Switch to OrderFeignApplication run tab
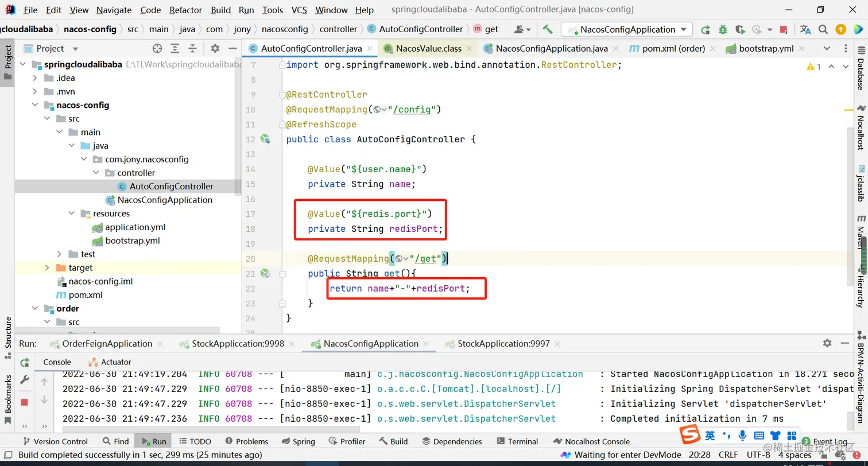Screen dimensions: 868x466 (x=107, y=344)
